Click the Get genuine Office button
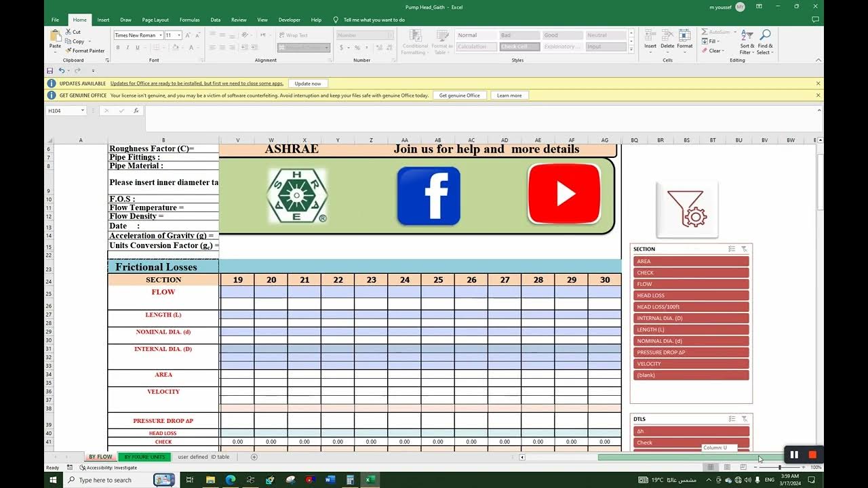 (x=459, y=96)
